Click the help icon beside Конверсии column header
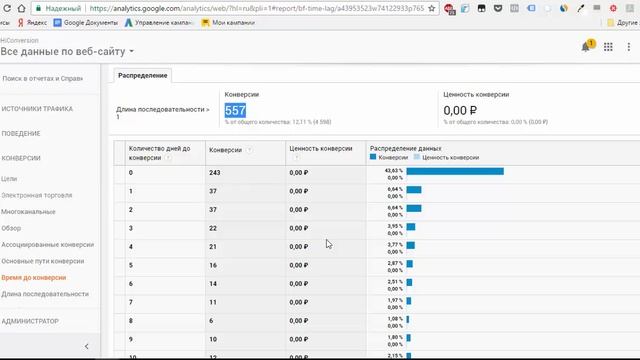Image resolution: width=640 pixels, height=360 pixels. 249,150
